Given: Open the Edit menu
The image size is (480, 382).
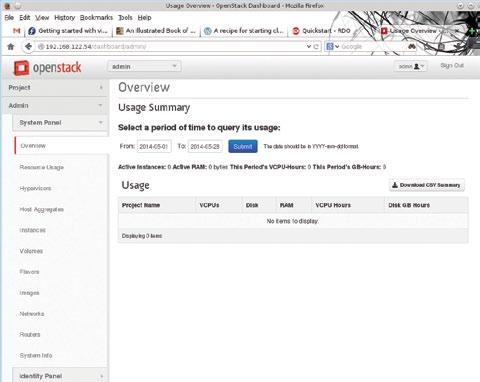Looking at the screenshot, I should tap(25, 18).
